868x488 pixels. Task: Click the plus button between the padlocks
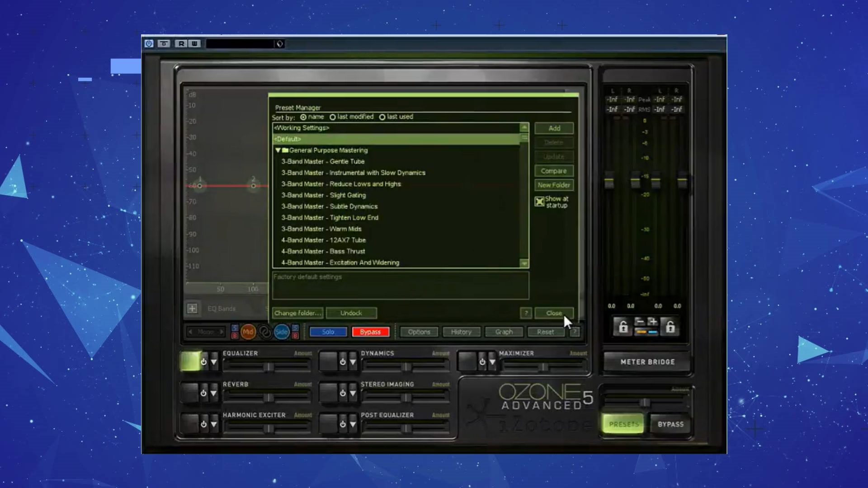point(652,321)
